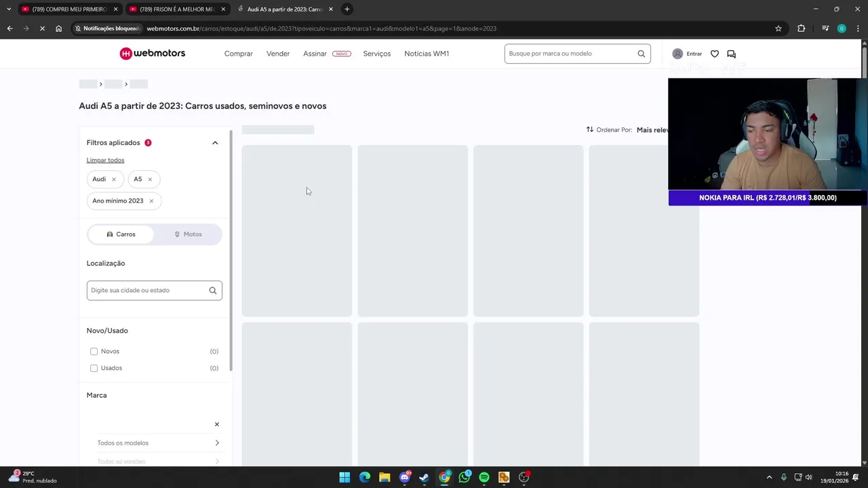Viewport: 868px width, 488px height.
Task: Open the Chrome profile avatar
Action: point(842,28)
